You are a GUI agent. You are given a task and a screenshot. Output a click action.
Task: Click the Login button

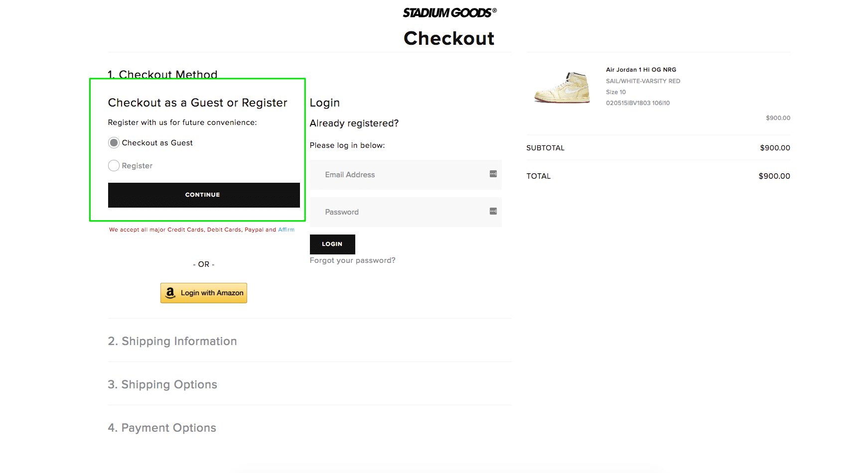pyautogui.click(x=332, y=244)
